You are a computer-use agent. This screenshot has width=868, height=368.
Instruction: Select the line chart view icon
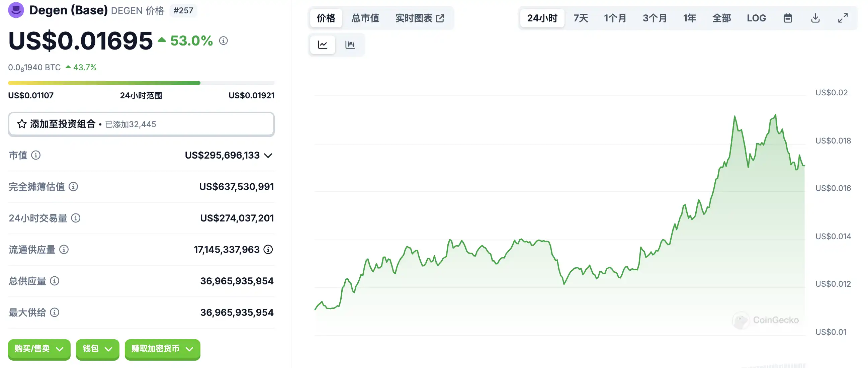tap(323, 44)
